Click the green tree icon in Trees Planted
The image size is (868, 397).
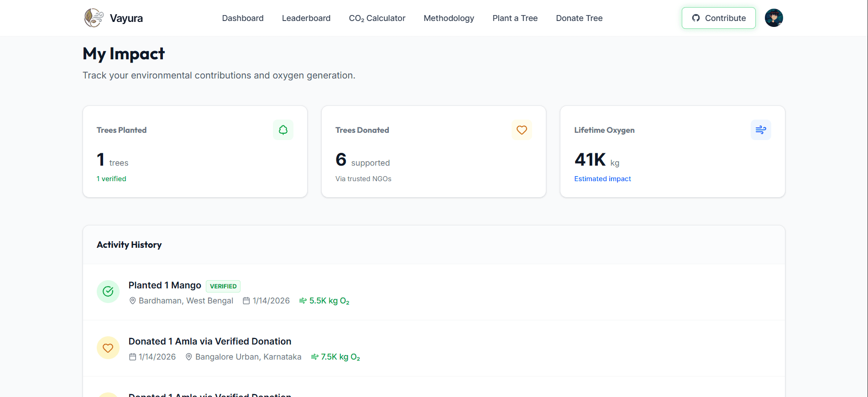(283, 130)
